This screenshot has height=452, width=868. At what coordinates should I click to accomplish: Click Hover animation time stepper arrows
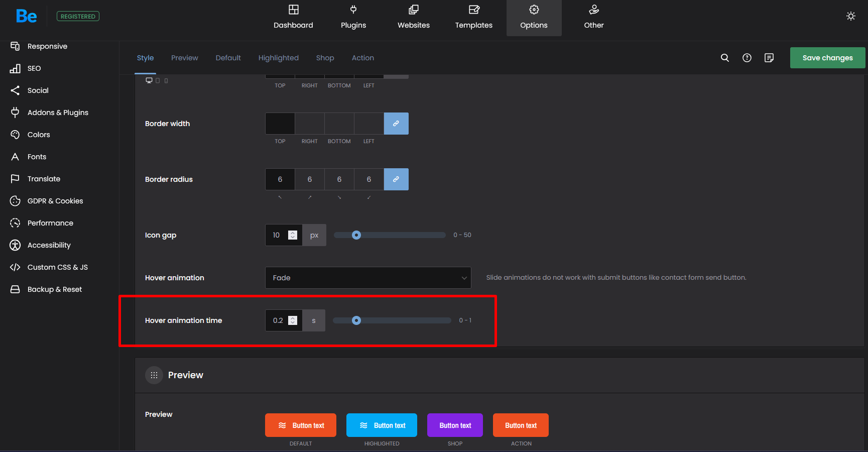click(293, 320)
